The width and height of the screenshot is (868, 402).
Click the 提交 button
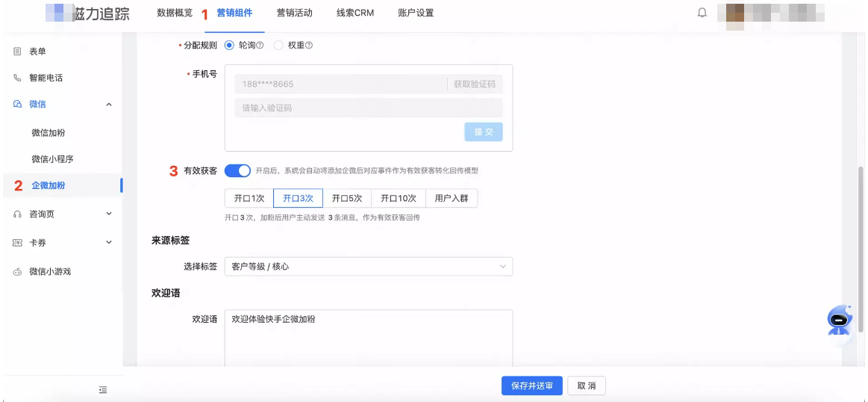(484, 132)
